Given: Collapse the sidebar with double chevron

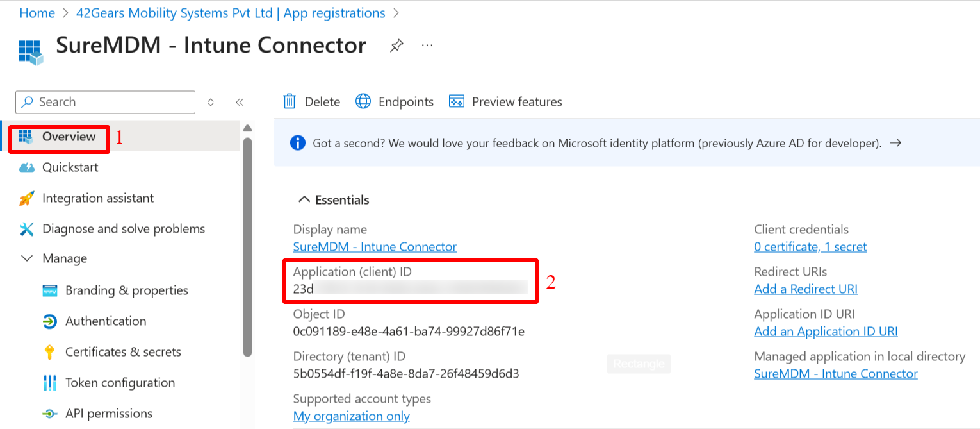Looking at the screenshot, I should (240, 102).
